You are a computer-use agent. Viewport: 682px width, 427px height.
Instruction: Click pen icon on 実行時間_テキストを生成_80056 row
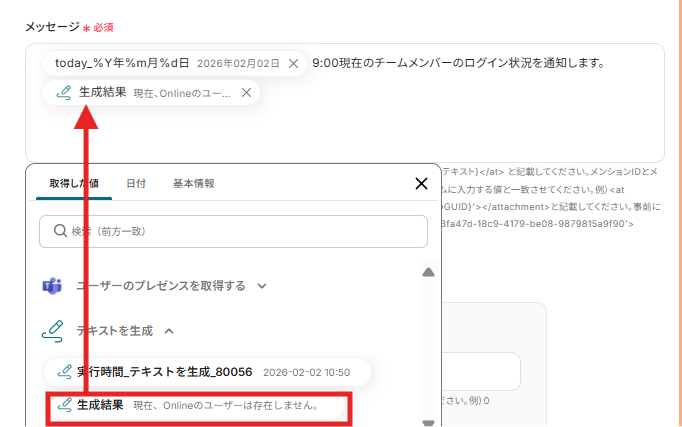coord(64,372)
